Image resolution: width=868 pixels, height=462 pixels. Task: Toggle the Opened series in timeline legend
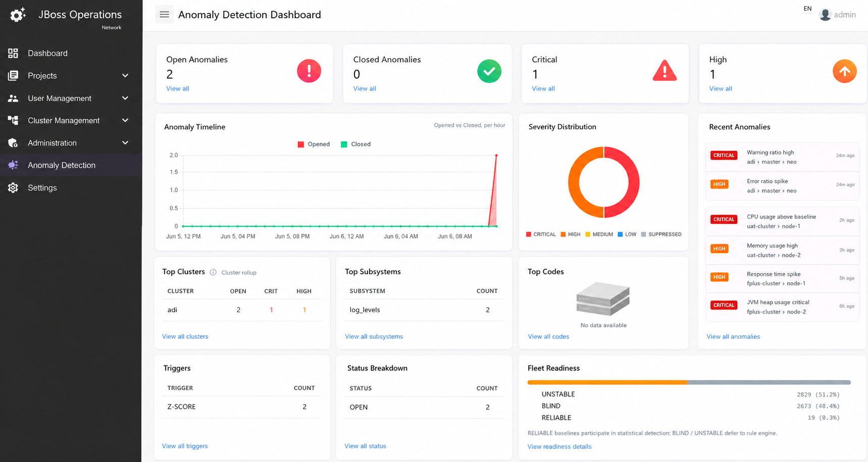pyautogui.click(x=314, y=144)
